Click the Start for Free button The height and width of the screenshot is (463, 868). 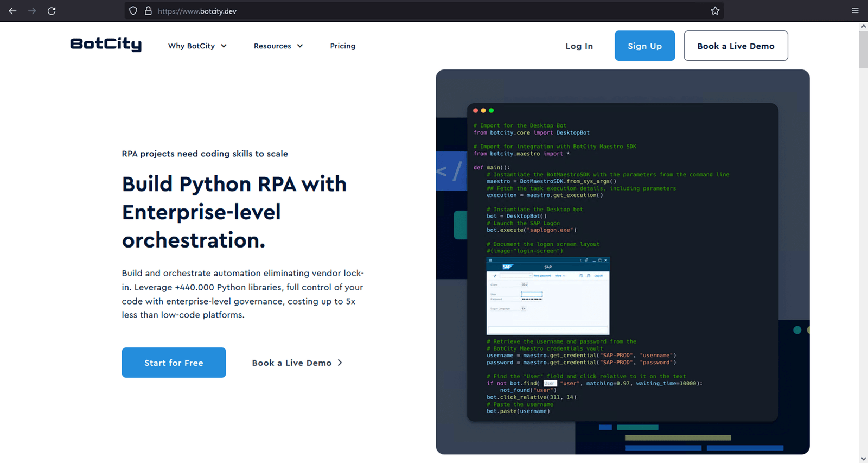point(174,363)
